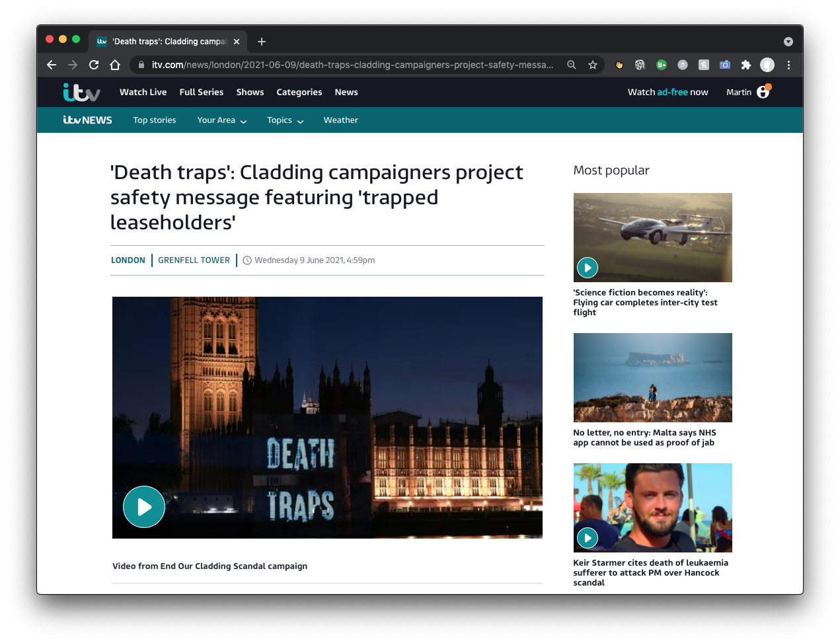Open the Martin profile avatar icon
Image resolution: width=840 pixels, height=643 pixels.
[764, 92]
